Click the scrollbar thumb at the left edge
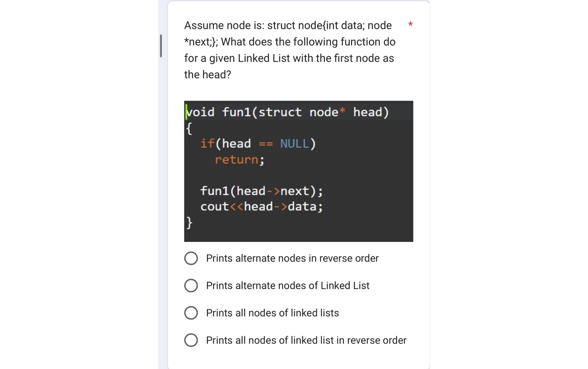The height and width of the screenshot is (369, 588). tap(161, 46)
